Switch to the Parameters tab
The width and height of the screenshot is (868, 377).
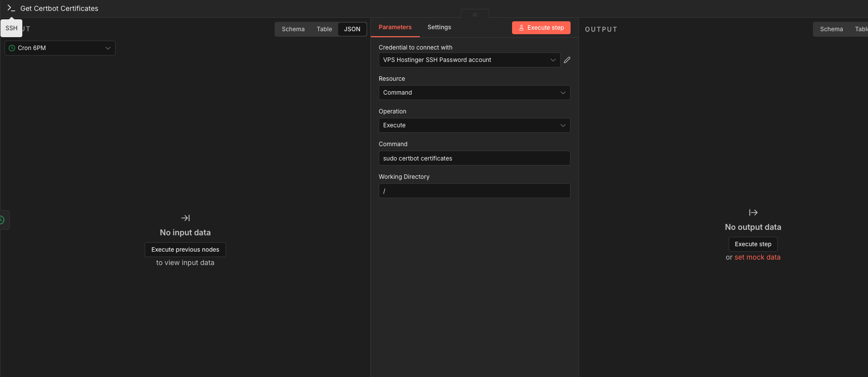click(395, 27)
